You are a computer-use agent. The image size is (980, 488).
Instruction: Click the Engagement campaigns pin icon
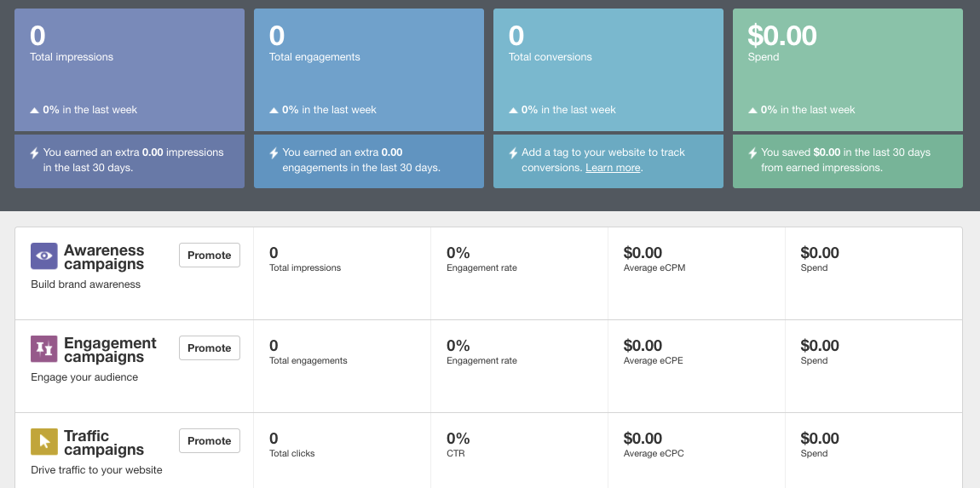(x=44, y=349)
